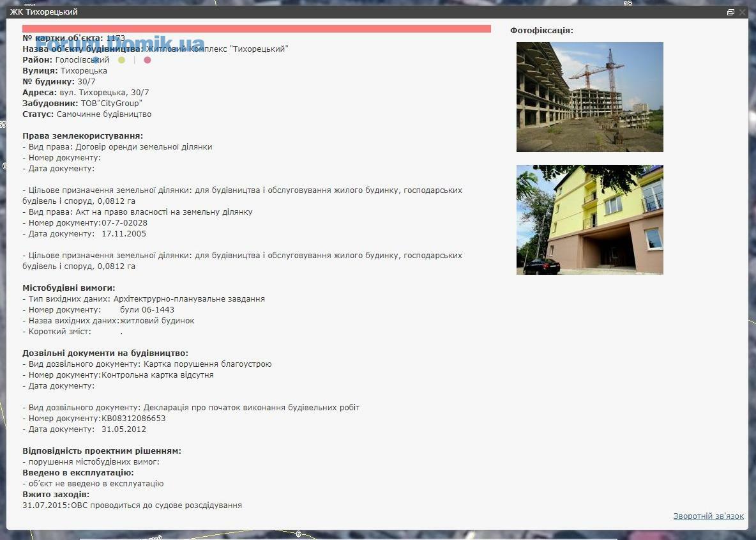The height and width of the screenshot is (540, 756).
Task: Click the document date 31.05.2012
Action: click(x=124, y=429)
